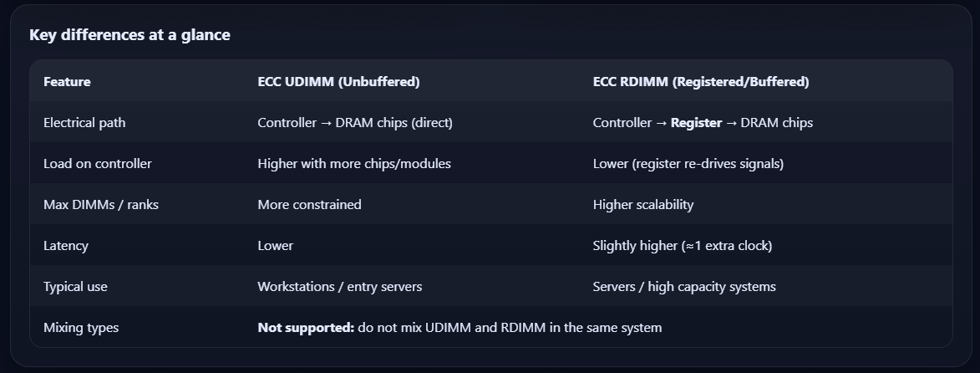Click the 'Mixing types' row label
Image resolution: width=980 pixels, height=373 pixels.
click(x=80, y=328)
